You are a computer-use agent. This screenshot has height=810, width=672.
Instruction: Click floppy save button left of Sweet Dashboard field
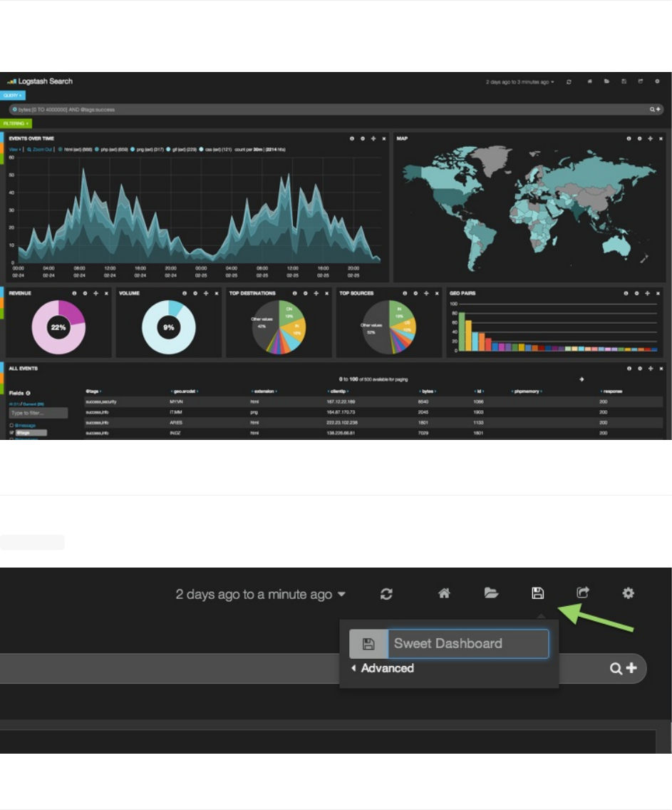click(x=368, y=644)
